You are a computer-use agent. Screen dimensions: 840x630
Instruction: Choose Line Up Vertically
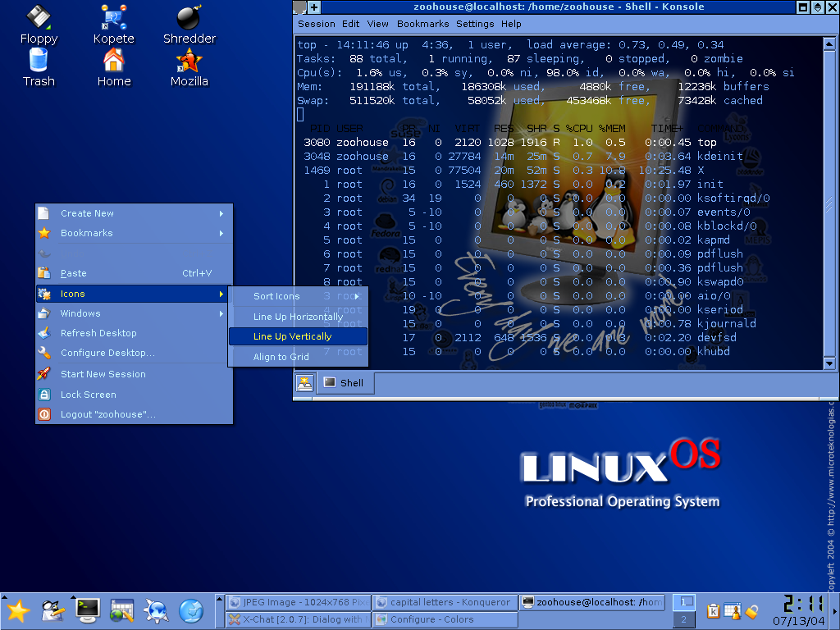click(298, 336)
